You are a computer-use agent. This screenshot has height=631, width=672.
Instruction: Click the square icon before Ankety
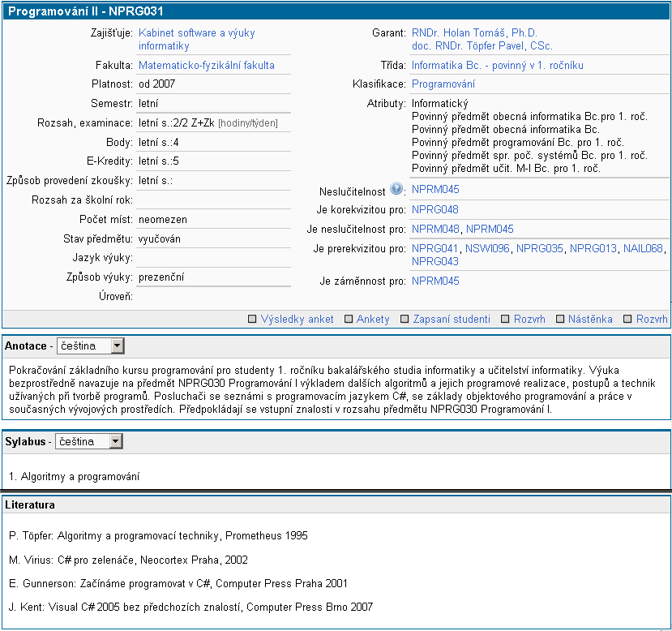coord(349,320)
